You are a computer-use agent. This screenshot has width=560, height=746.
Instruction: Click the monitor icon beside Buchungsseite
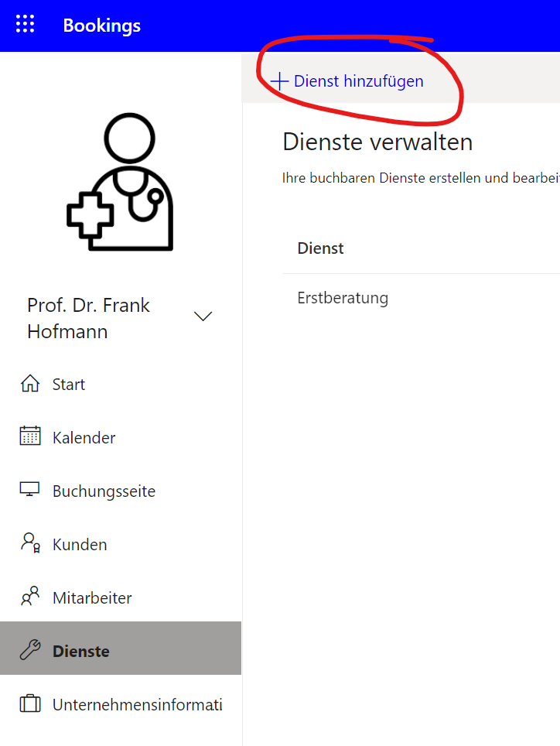pyautogui.click(x=30, y=490)
